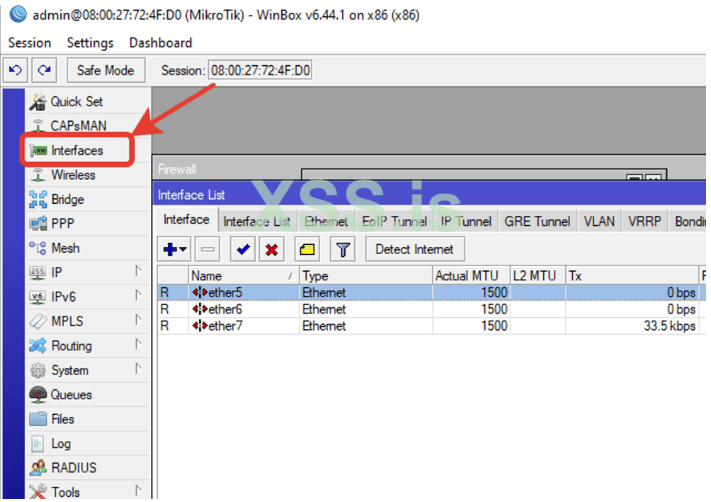The width and height of the screenshot is (711, 502).
Task: Click the Remove minus button
Action: tap(208, 249)
